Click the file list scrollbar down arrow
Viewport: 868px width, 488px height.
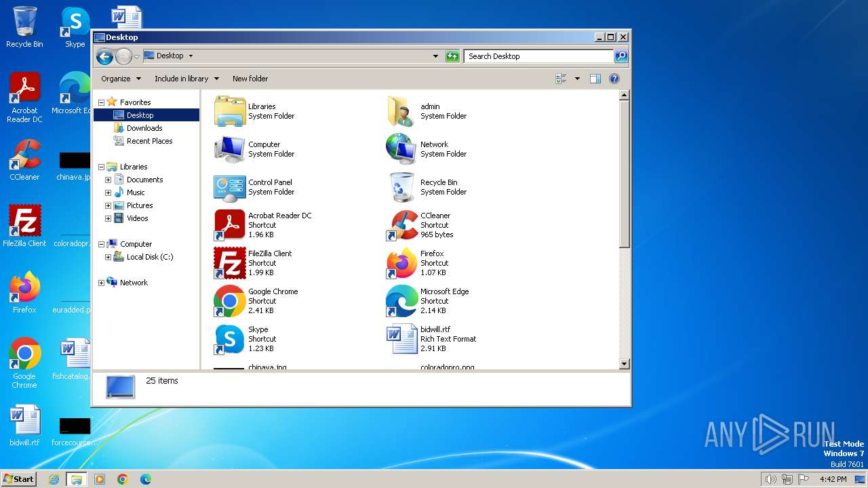(x=625, y=364)
